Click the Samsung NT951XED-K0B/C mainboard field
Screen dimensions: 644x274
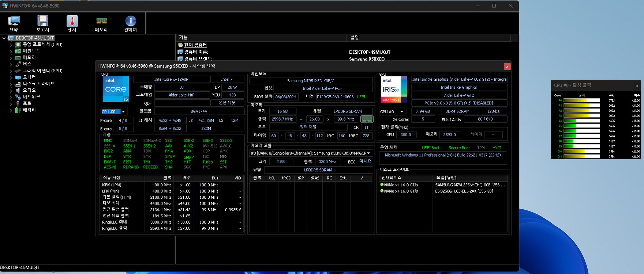[311, 81]
